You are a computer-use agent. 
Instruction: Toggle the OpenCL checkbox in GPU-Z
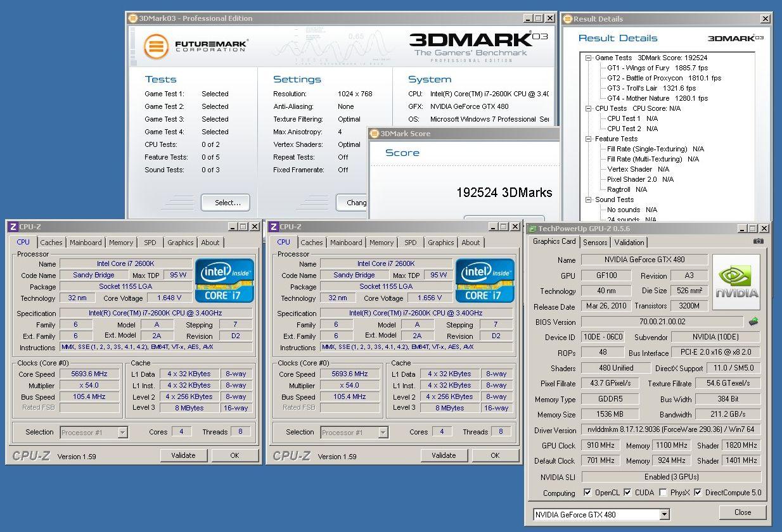click(x=587, y=493)
